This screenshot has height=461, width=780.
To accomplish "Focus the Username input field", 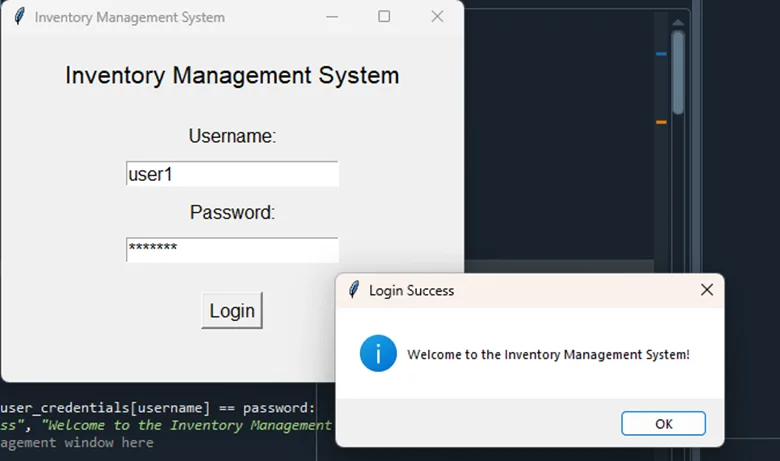I will [x=232, y=174].
